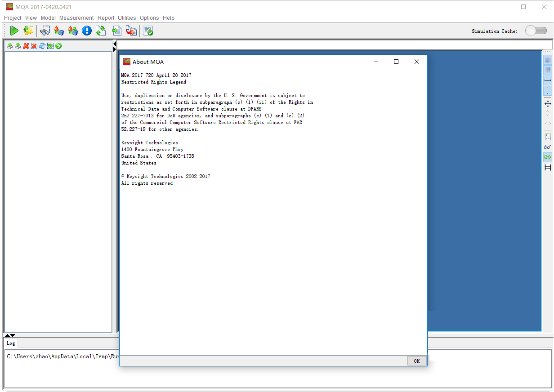
Task: Open the Help menu
Action: [x=169, y=18]
